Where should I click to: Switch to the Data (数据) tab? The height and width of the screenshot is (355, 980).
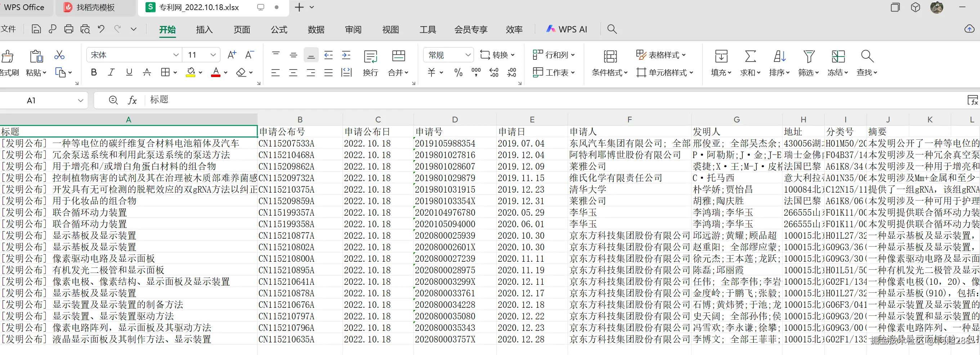(316, 29)
